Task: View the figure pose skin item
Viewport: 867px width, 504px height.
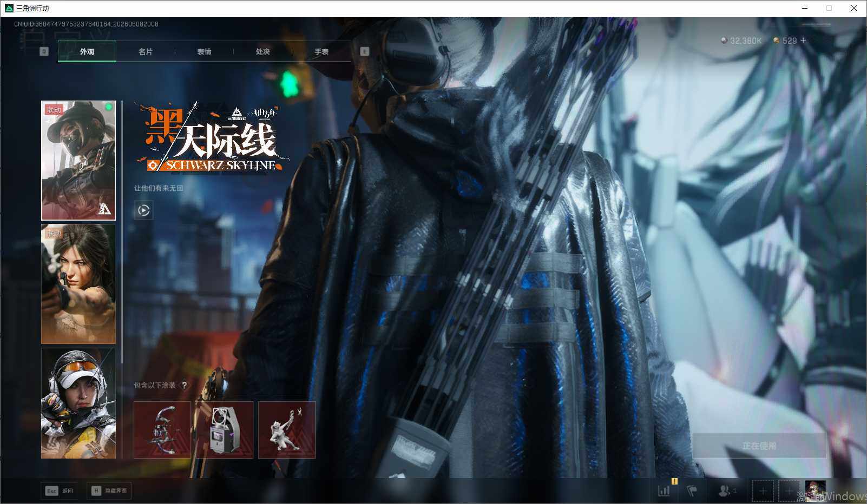Action: (287, 430)
